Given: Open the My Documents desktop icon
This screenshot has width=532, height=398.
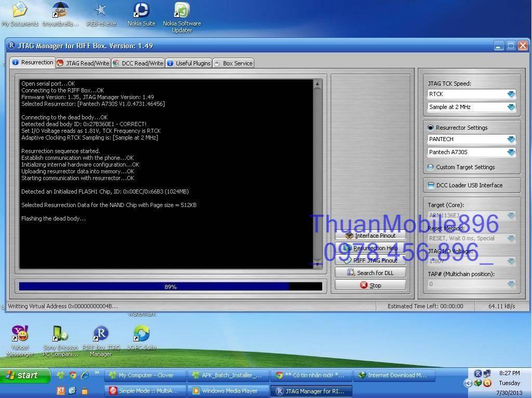Looking at the screenshot, I should pos(20,13).
